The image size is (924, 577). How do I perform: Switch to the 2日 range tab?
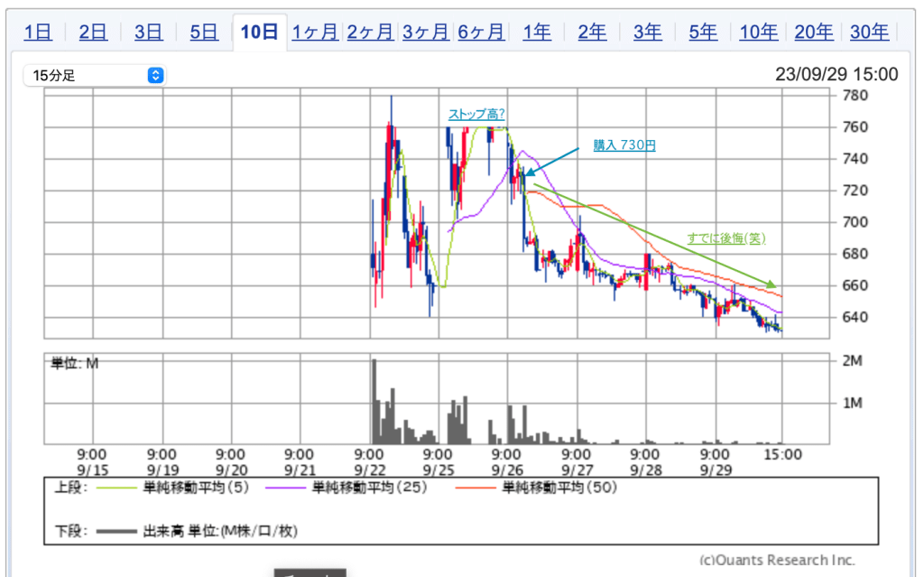pos(93,33)
